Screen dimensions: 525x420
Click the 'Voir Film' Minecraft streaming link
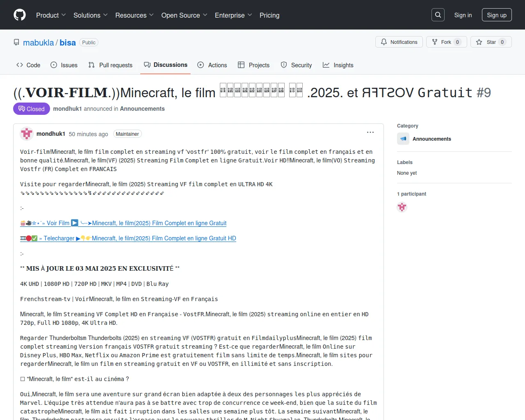[123, 223]
